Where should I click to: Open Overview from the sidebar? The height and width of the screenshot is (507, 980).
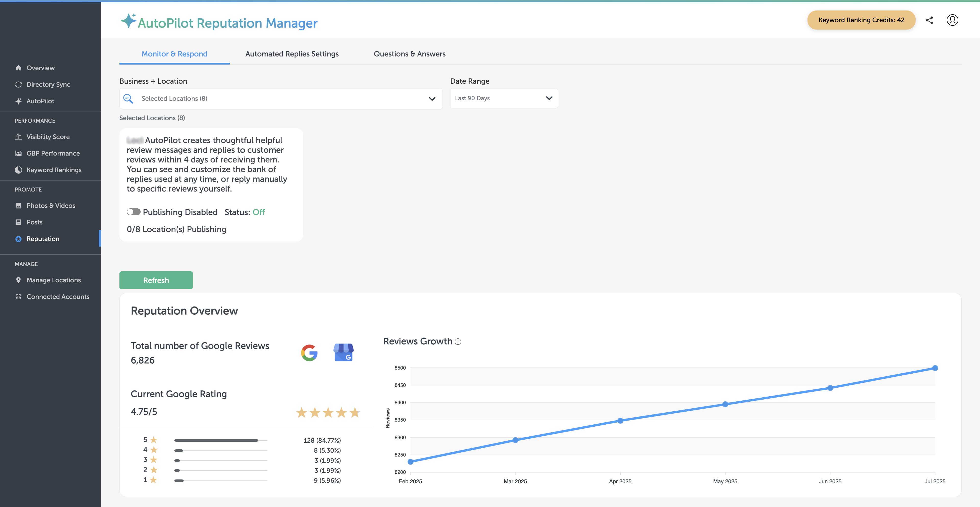pos(41,68)
